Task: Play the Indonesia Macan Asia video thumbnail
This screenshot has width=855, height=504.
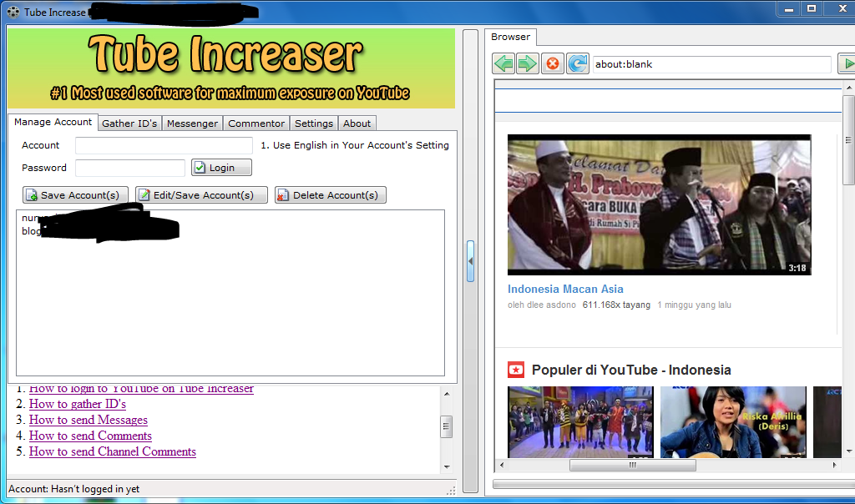Action: click(660, 205)
